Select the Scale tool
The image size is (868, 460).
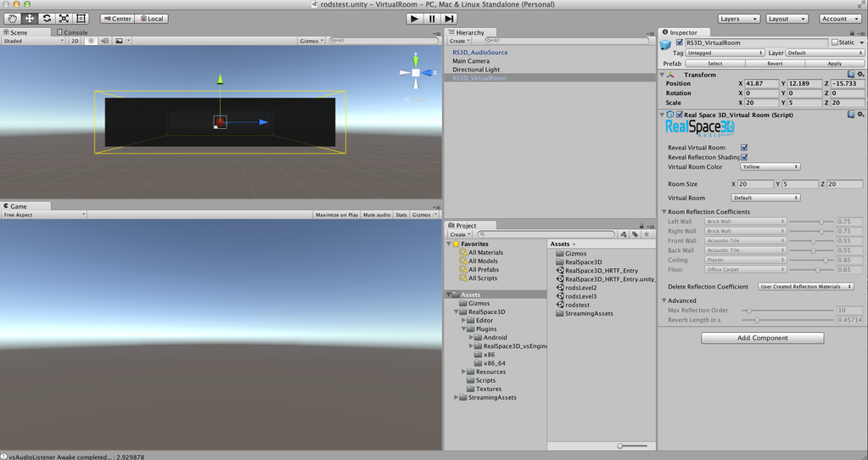pos(64,19)
